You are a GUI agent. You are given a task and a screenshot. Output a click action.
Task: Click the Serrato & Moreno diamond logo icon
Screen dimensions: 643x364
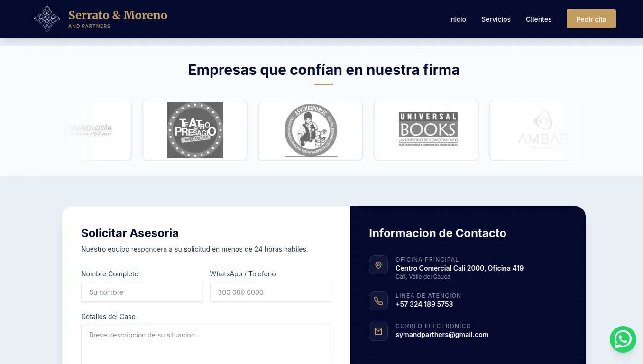[47, 19]
